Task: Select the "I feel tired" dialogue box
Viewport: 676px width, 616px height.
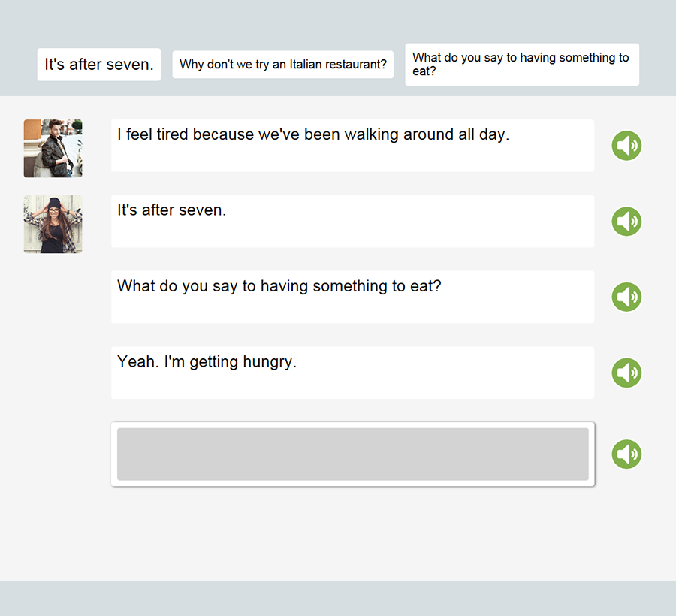Action: pyautogui.click(x=353, y=146)
